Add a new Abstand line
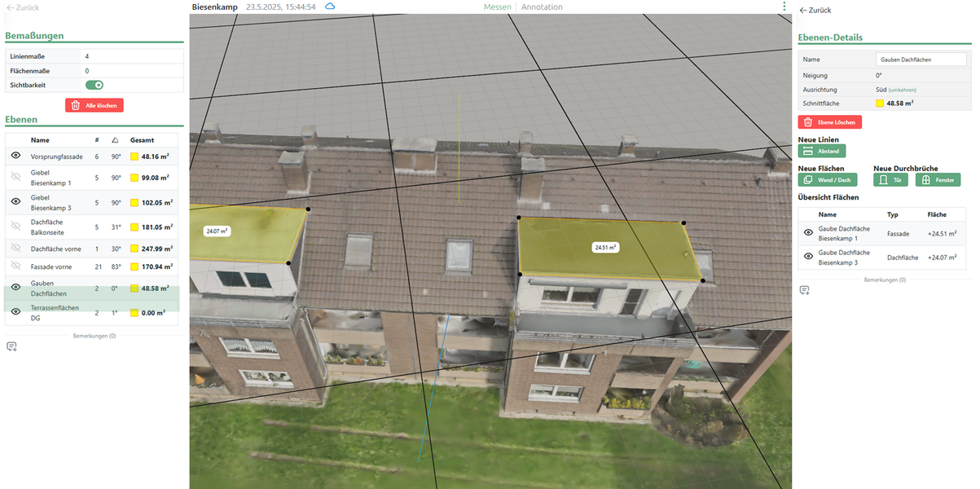 click(822, 151)
